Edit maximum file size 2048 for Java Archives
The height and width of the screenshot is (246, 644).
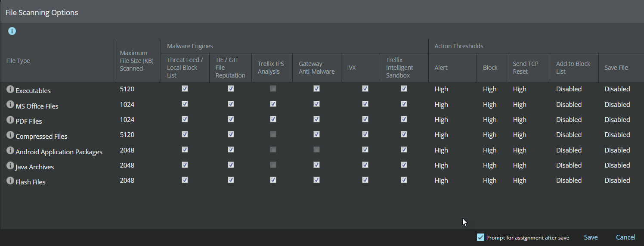[127, 165]
